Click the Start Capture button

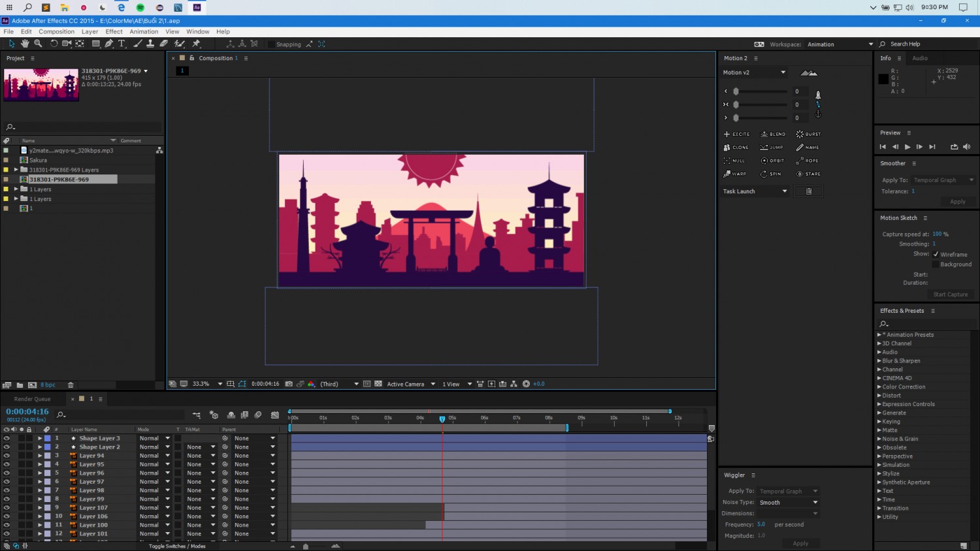[951, 294]
